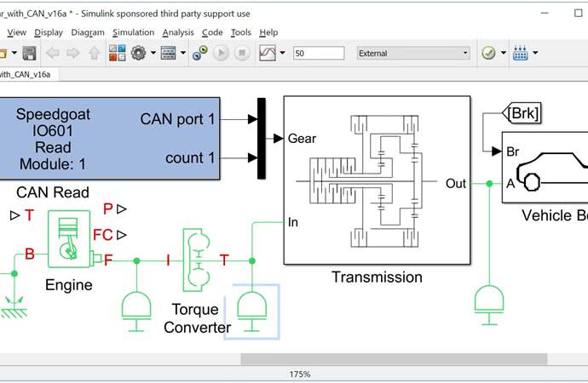The image size is (588, 383).
Task: Open the Library Browser icon
Action: tap(117, 53)
